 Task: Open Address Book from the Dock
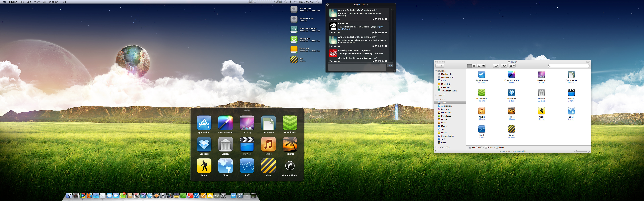[x=129, y=195]
